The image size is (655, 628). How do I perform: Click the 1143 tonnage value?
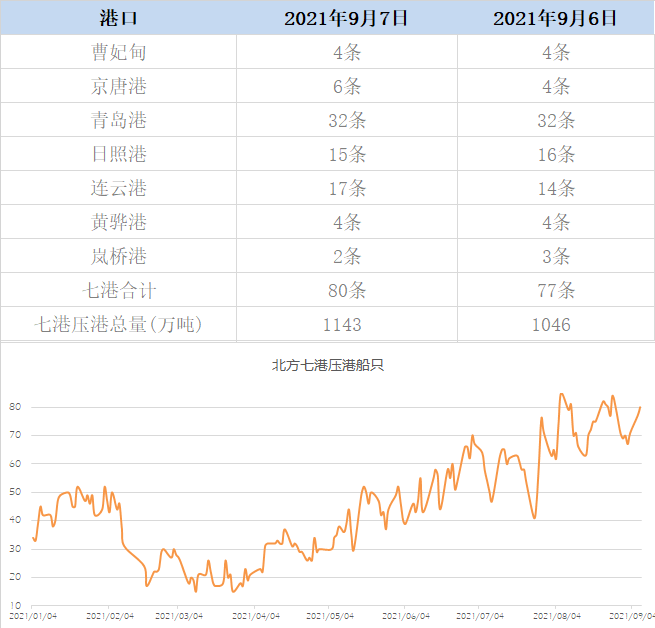pos(342,325)
